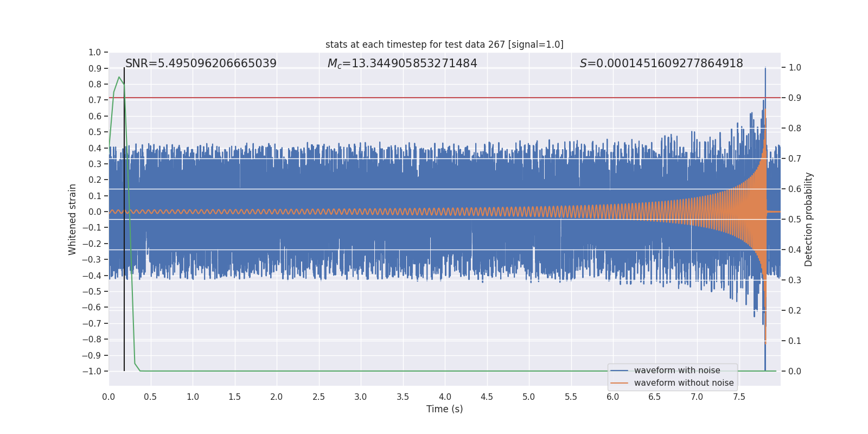Click Whitened strain tick label 0.0
The image size is (868, 434).
[x=95, y=212]
